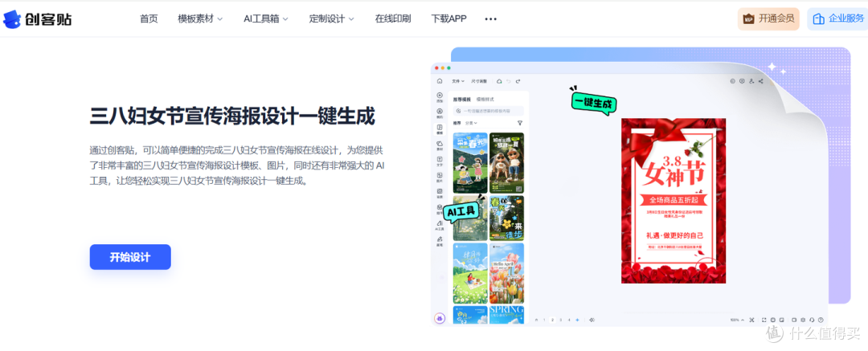Screen dimensions: 868x351
Task: Select the 3D couple template thumbnail
Action: (x=506, y=163)
